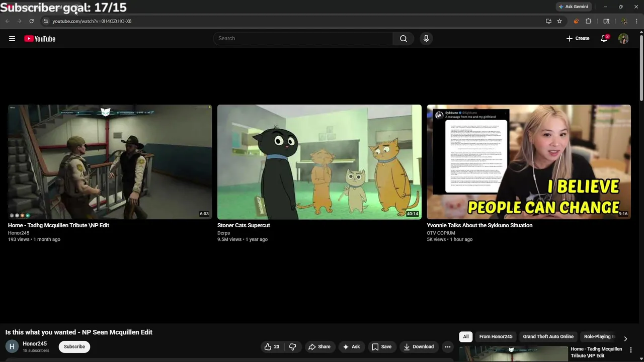
Task: Like the video with thumbs up
Action: (272, 347)
